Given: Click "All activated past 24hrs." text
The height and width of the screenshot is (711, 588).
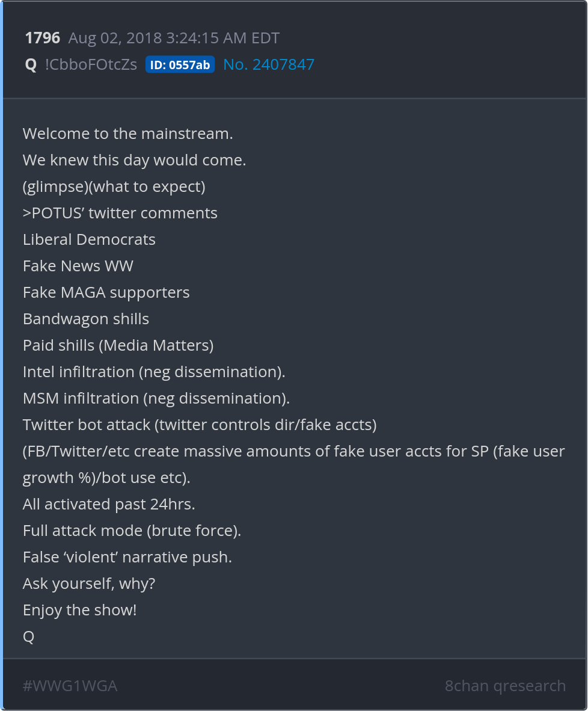Looking at the screenshot, I should [x=109, y=504].
